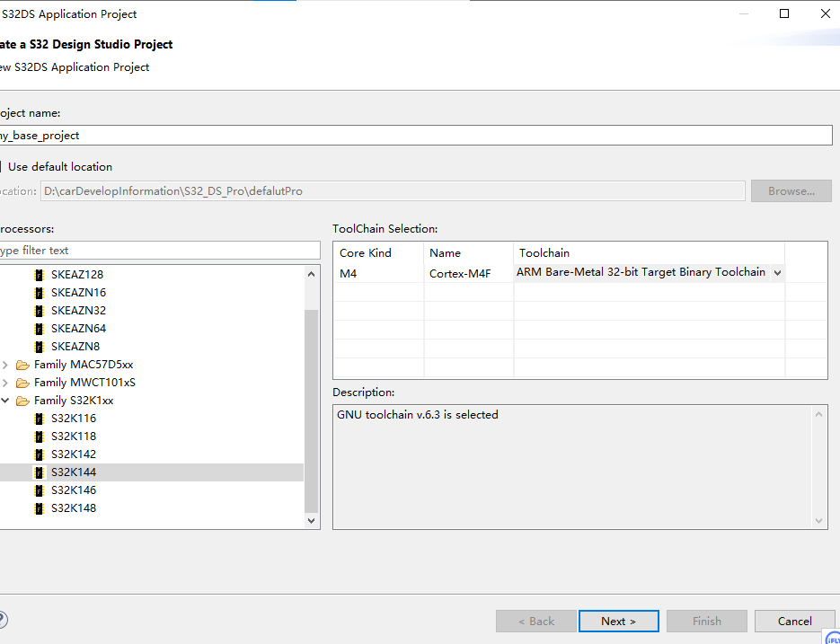Screen dimensions: 840x644
Task: Click the GNU toolchain description text
Action: (418, 415)
